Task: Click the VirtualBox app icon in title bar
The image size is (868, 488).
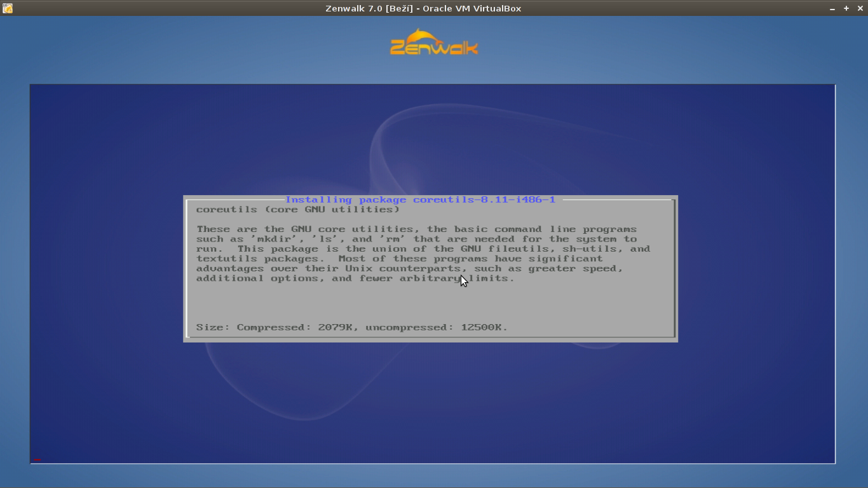Action: point(8,8)
